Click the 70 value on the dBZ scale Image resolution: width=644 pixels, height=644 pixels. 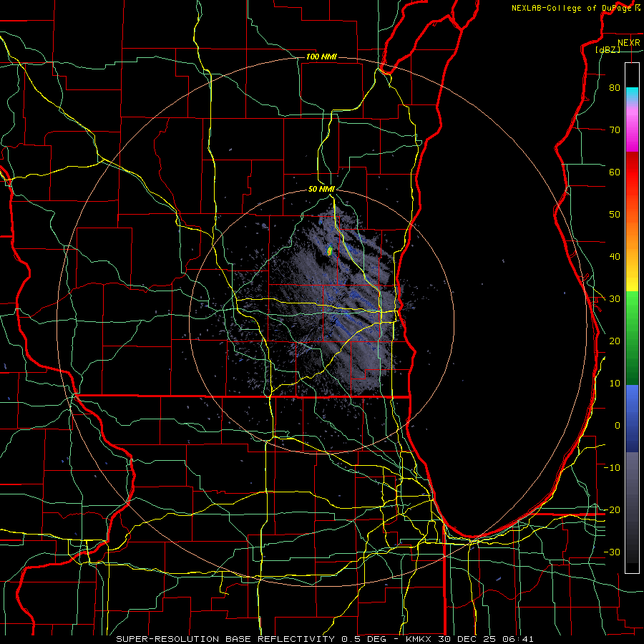click(x=615, y=130)
